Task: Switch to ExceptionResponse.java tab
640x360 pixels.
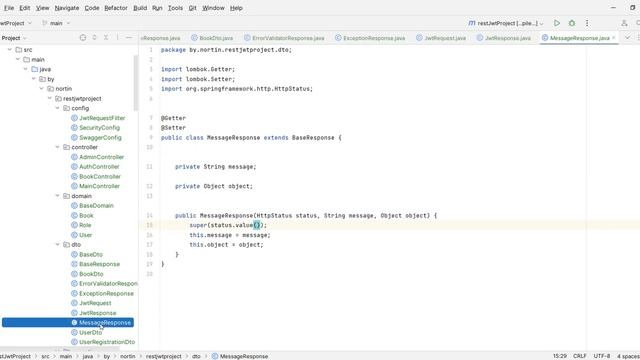Action: [370, 38]
